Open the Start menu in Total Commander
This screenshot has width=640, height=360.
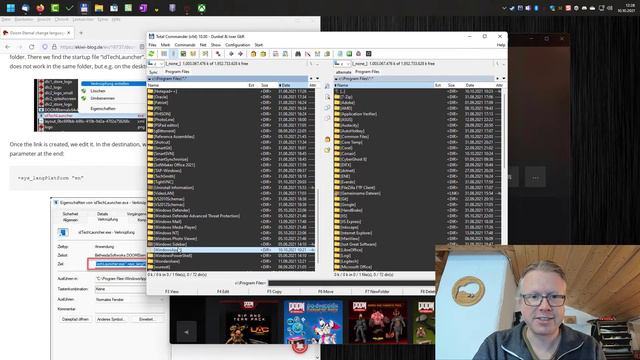tap(259, 45)
